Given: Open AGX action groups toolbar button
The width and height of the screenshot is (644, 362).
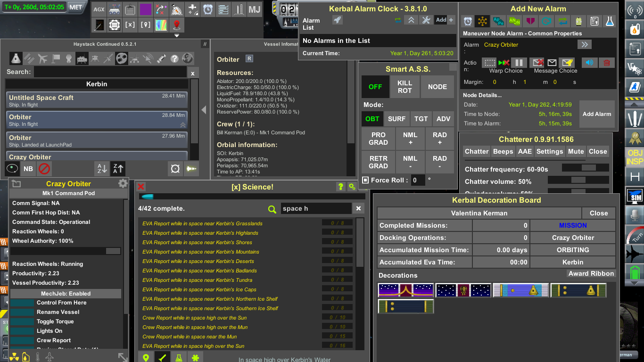Looking at the screenshot, I should click(99, 9).
